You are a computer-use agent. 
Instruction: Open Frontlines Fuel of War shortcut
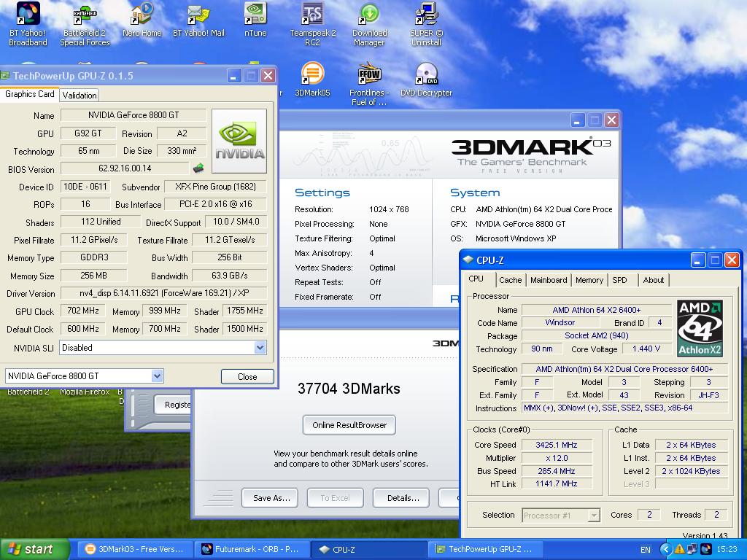coord(369,85)
